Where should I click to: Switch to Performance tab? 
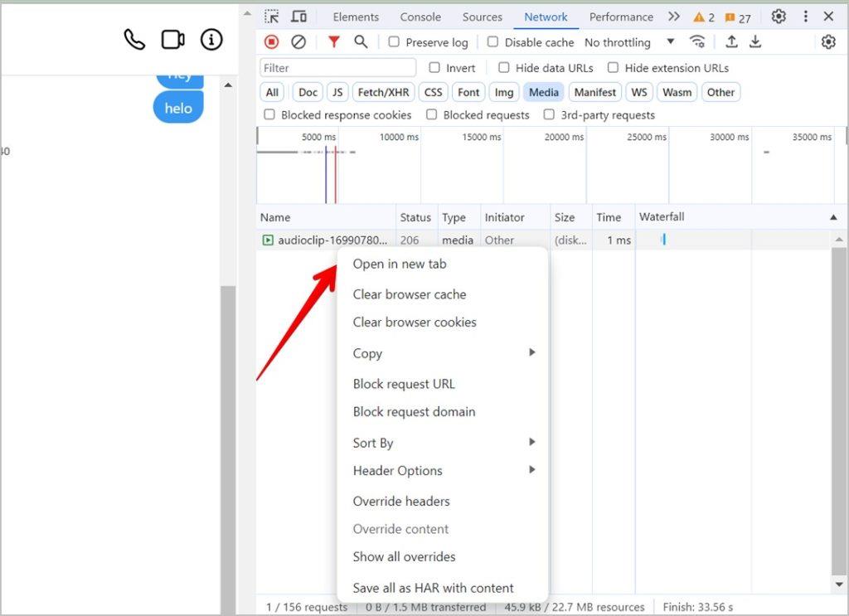point(621,17)
